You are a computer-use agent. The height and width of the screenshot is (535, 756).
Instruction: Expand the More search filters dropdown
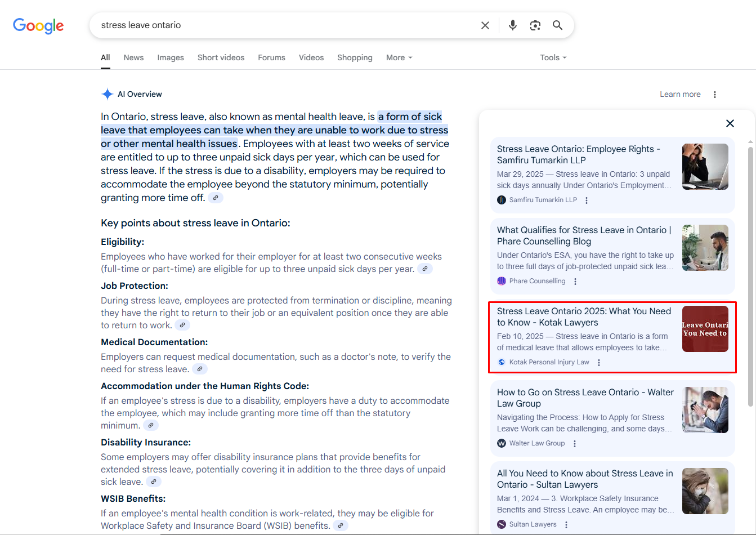tap(399, 57)
